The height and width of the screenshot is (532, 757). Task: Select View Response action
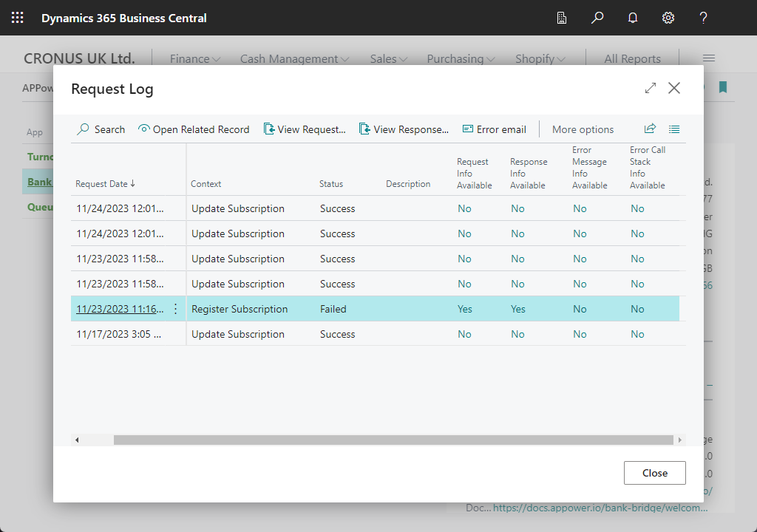(x=404, y=129)
